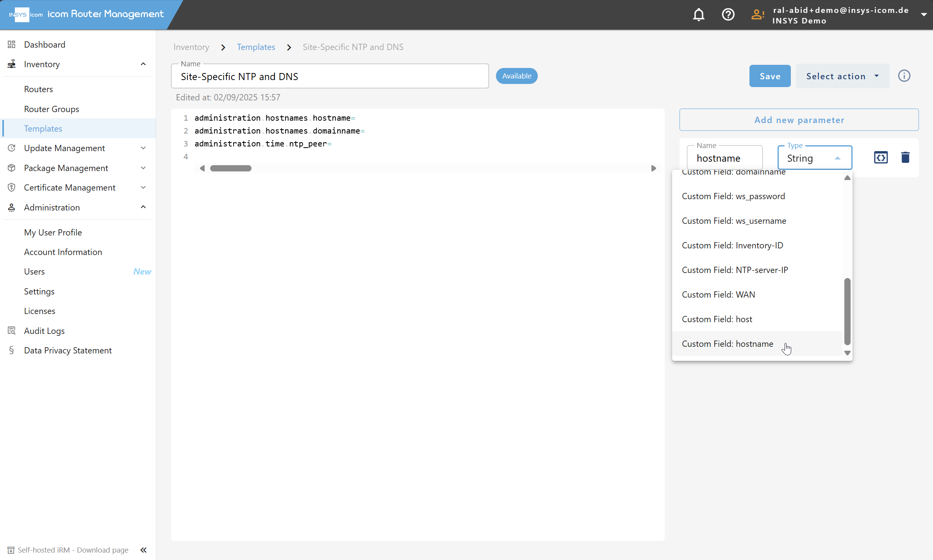Image resolution: width=933 pixels, height=560 pixels.
Task: Expand the Certificate Management chevron
Action: tap(143, 187)
